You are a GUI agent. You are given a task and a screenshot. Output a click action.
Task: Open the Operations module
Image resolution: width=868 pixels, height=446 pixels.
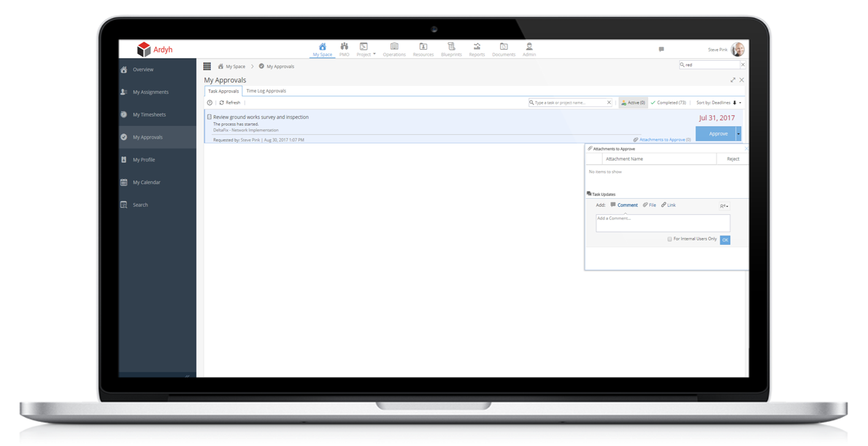tap(394, 50)
